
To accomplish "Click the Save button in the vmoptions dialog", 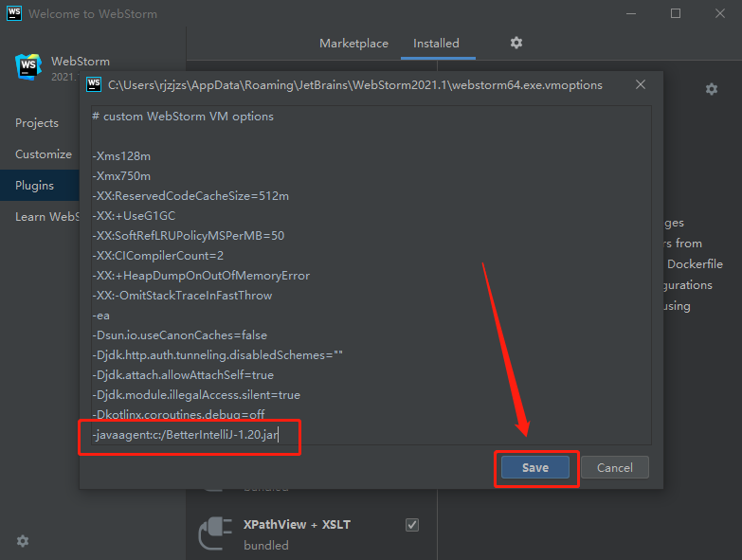I will [535, 467].
